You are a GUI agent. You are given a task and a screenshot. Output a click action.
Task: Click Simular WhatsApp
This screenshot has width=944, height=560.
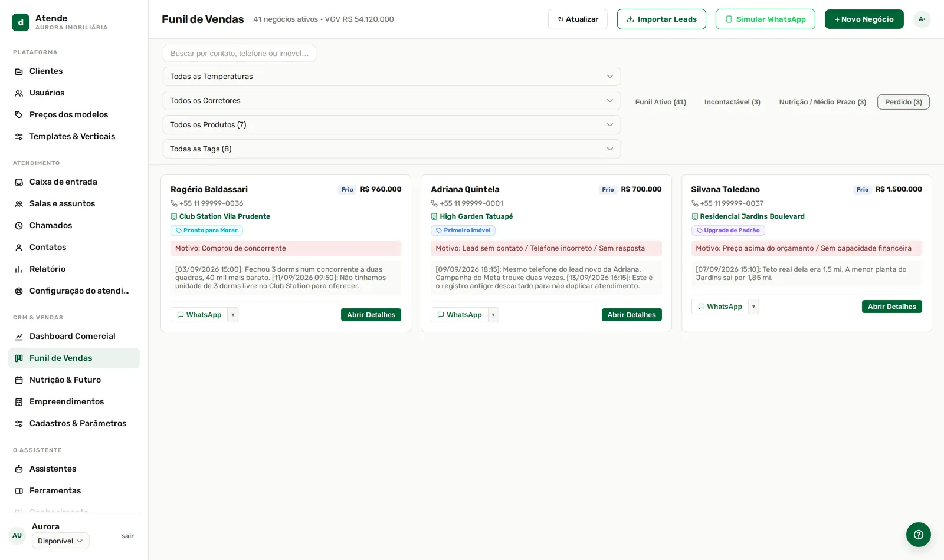coord(765,19)
